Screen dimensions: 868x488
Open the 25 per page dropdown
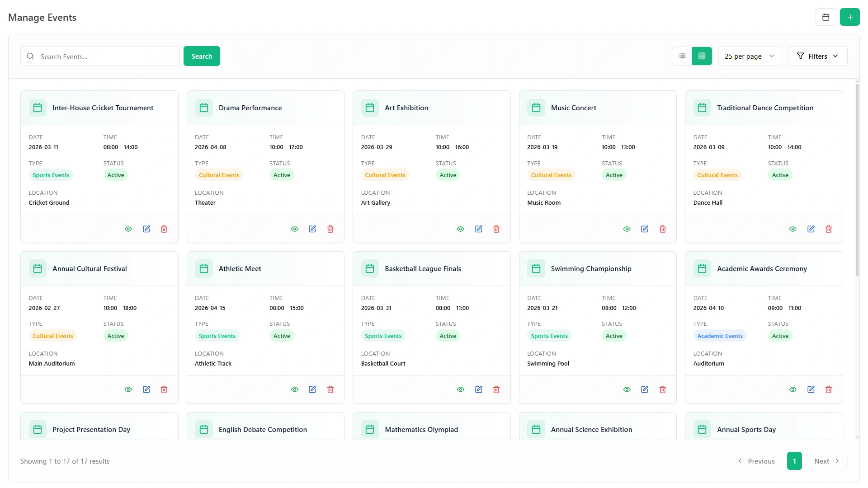pyautogui.click(x=750, y=56)
